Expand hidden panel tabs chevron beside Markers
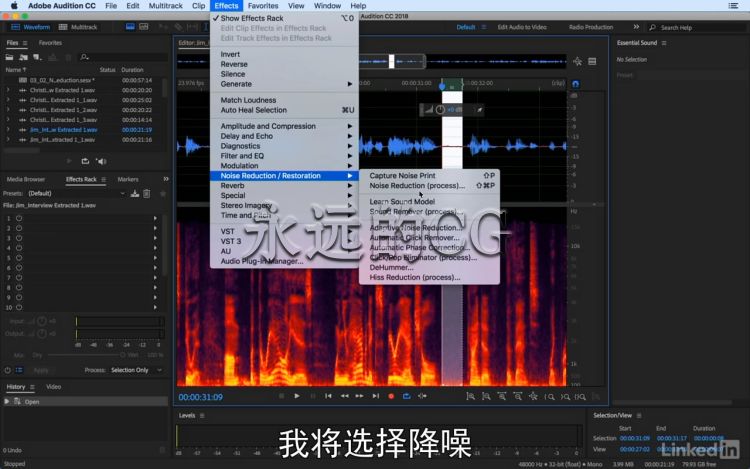This screenshot has height=469, width=750. click(165, 179)
